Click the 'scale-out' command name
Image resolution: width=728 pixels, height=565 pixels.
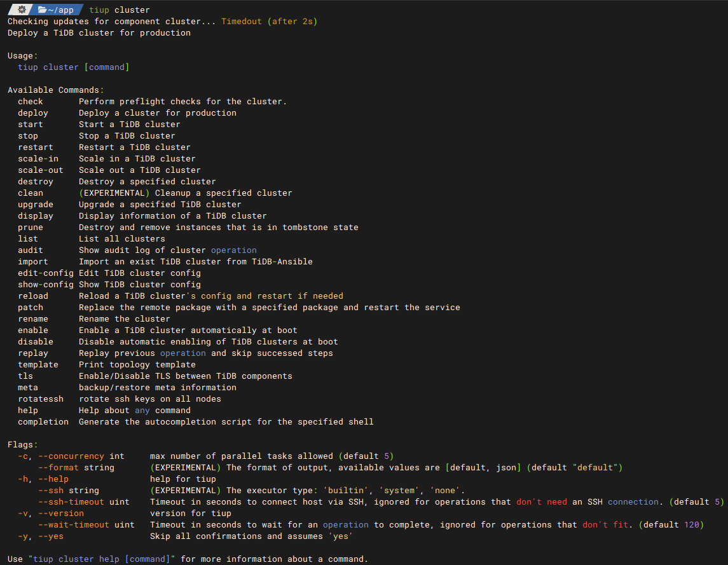click(41, 170)
